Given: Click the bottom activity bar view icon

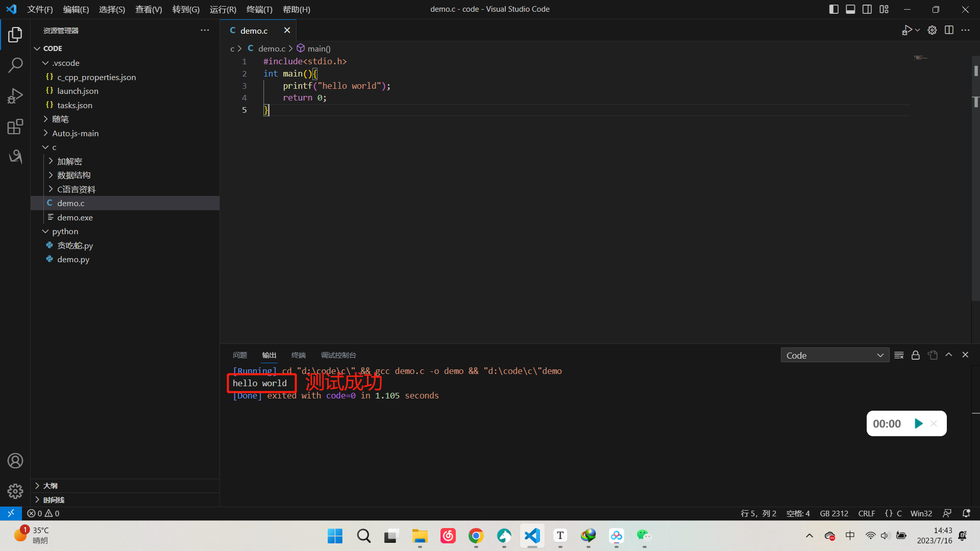Looking at the screenshot, I should point(15,157).
